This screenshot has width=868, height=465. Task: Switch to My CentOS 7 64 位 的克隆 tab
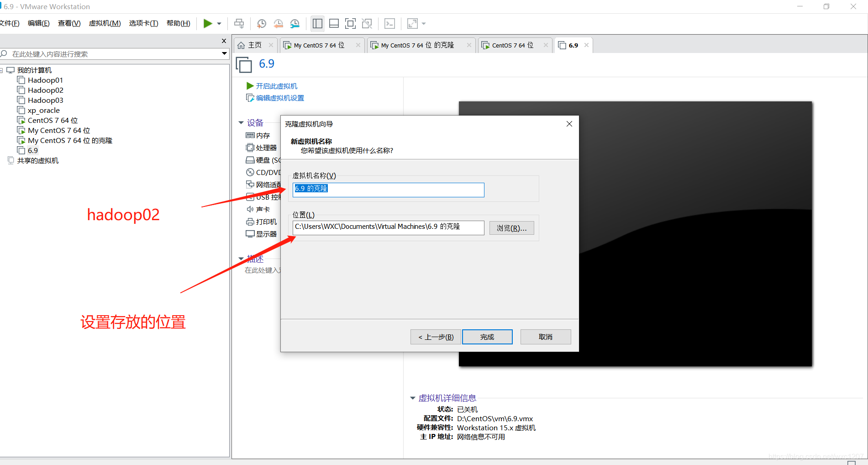[x=417, y=45]
